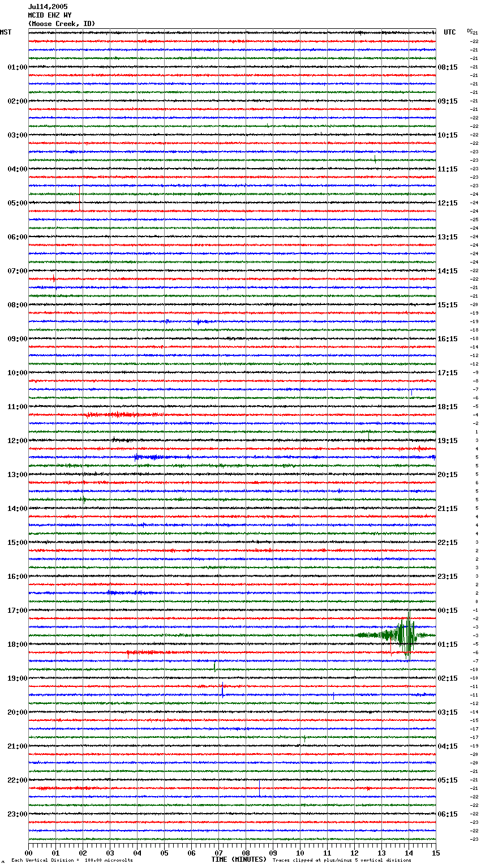Screen dimensions: 481x868
Task: Click the 16:15 UTC time label
Action: (x=448, y=339)
